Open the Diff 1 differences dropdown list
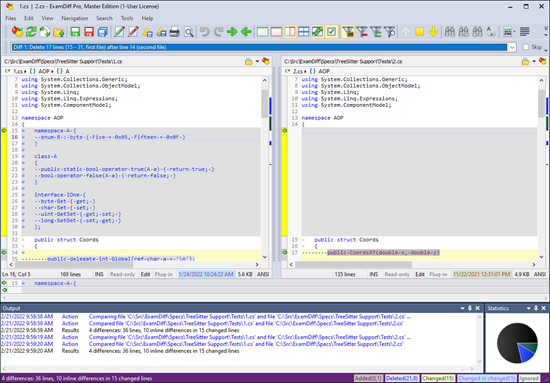The image size is (550, 383). pyautogui.click(x=512, y=47)
